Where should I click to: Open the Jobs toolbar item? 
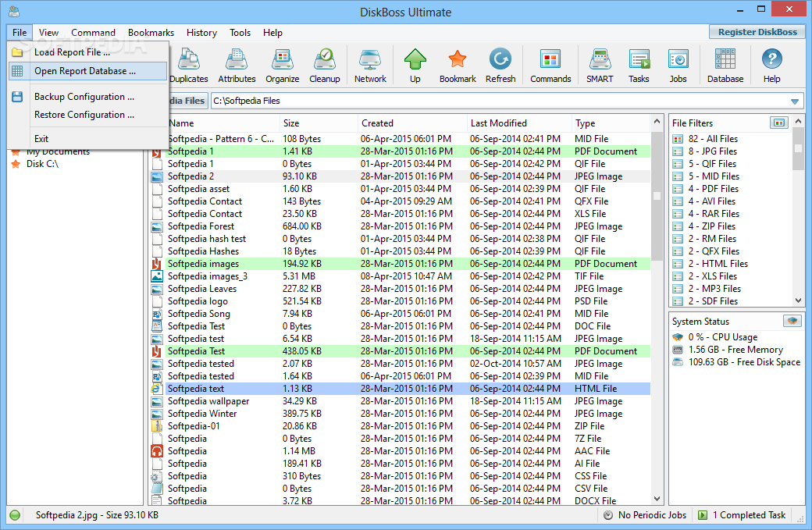678,66
